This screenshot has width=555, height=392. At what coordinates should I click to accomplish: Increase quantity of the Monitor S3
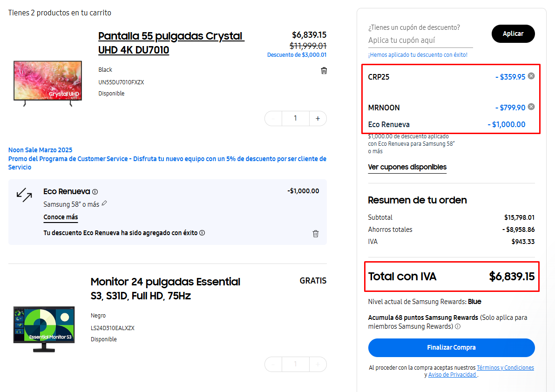click(x=318, y=364)
